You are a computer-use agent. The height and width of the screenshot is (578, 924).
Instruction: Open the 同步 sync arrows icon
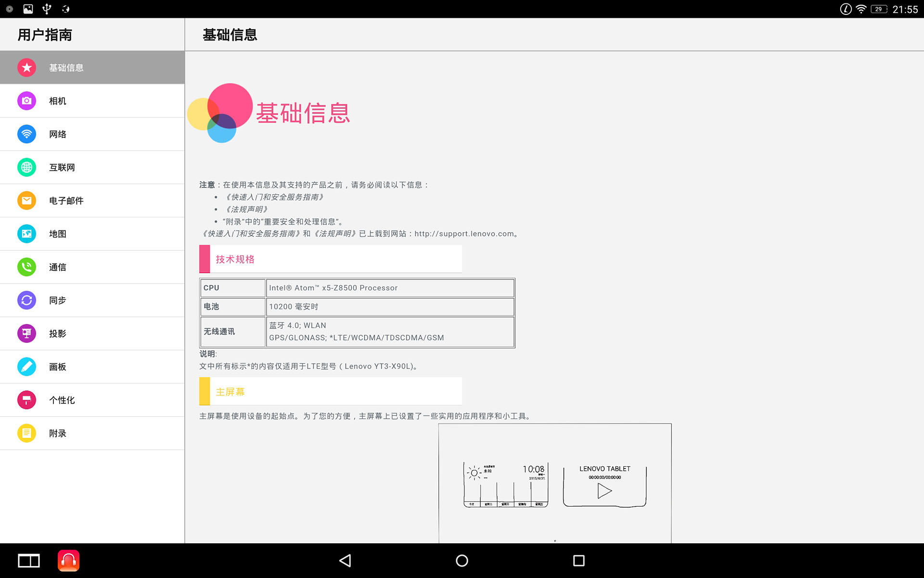click(x=26, y=300)
